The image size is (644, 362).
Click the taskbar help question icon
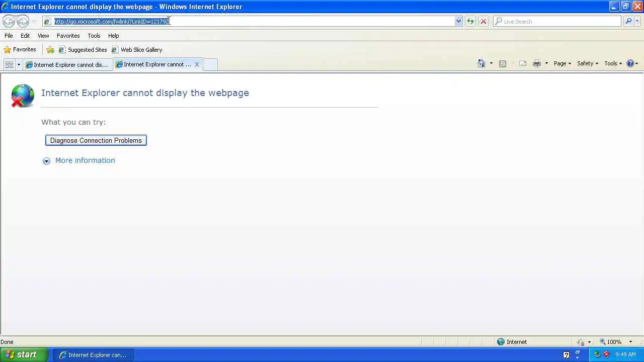coord(566,355)
